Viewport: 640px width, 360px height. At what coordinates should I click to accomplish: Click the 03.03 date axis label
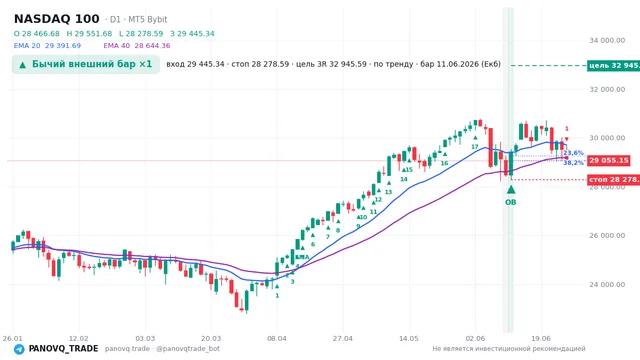[x=145, y=338]
